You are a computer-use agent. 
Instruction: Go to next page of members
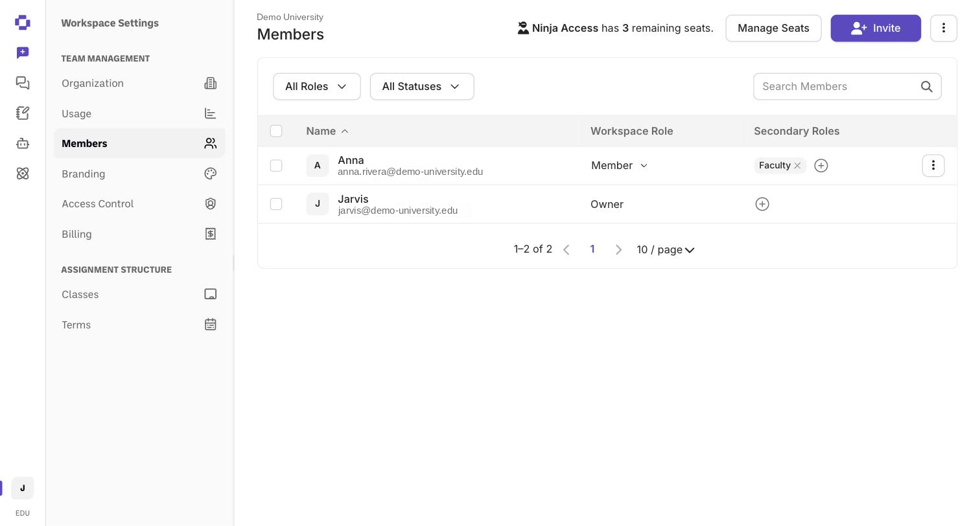[x=618, y=249]
